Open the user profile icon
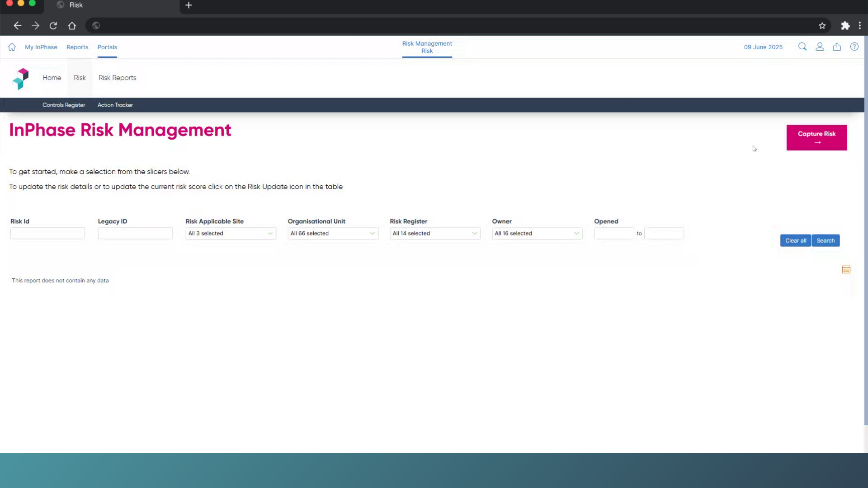 coord(820,47)
